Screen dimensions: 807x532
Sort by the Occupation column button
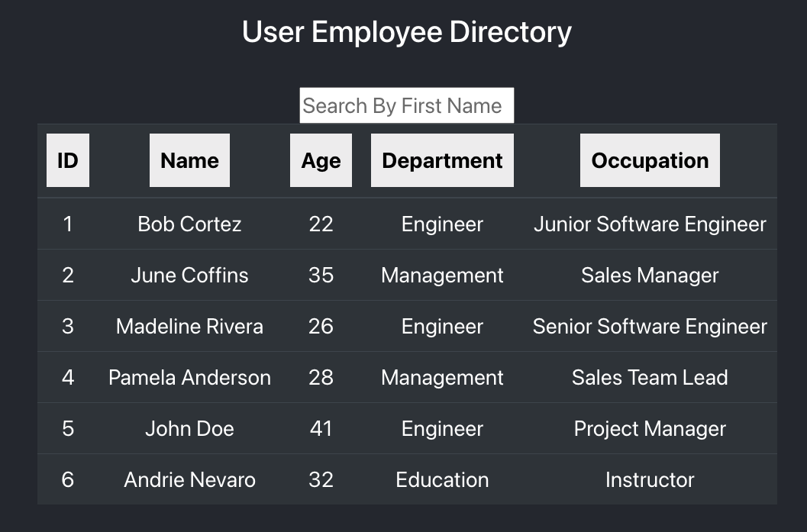point(650,160)
